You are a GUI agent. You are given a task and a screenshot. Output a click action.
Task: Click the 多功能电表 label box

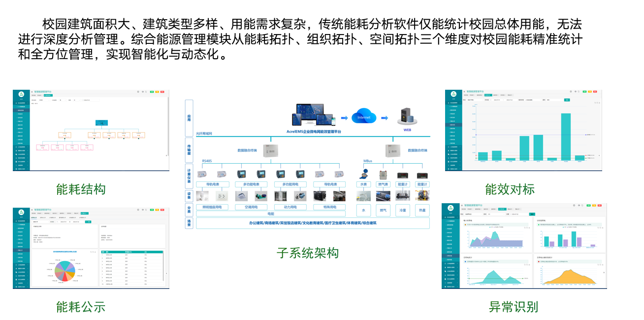[x=252, y=184]
